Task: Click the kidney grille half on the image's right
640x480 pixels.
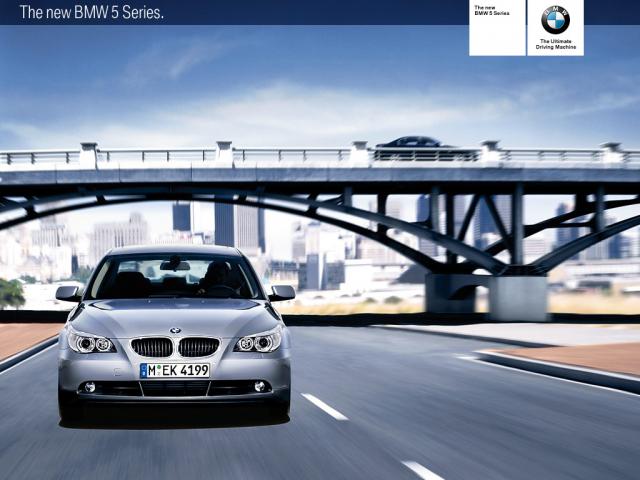Action: tap(199, 347)
